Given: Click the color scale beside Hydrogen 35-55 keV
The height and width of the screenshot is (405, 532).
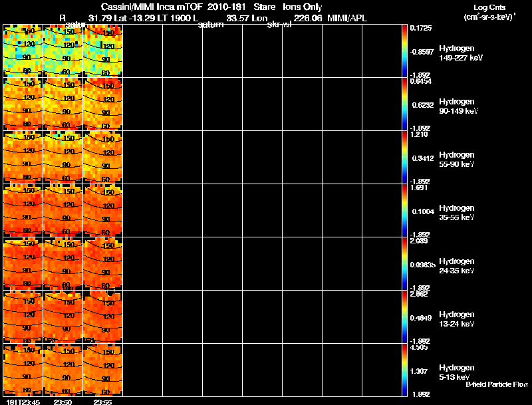Looking at the screenshot, I should (405, 210).
